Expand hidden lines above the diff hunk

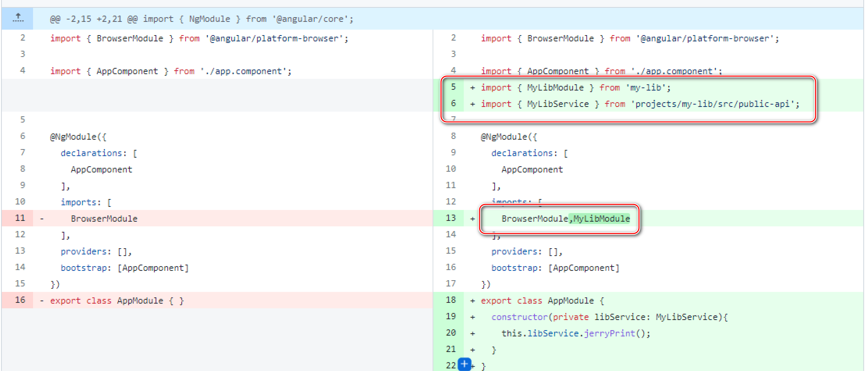pyautogui.click(x=18, y=18)
